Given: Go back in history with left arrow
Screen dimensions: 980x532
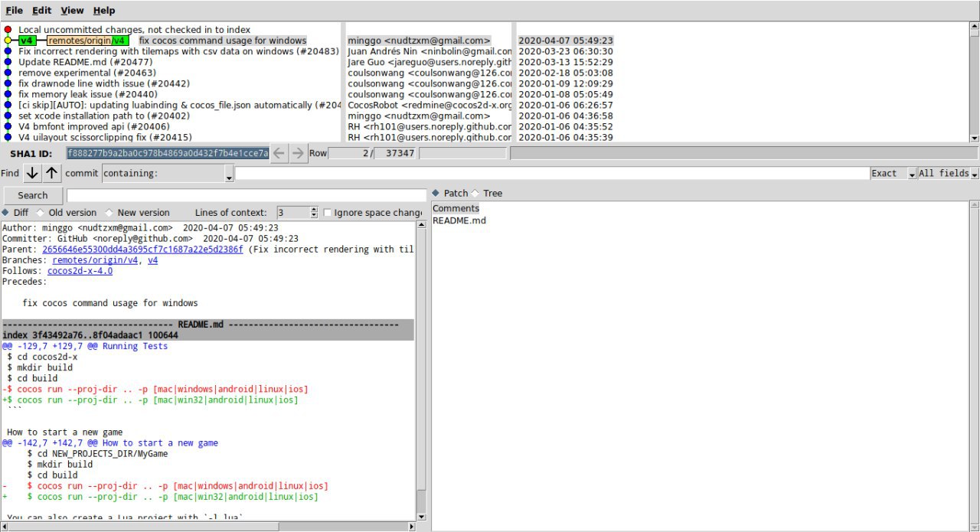Looking at the screenshot, I should tap(279, 153).
